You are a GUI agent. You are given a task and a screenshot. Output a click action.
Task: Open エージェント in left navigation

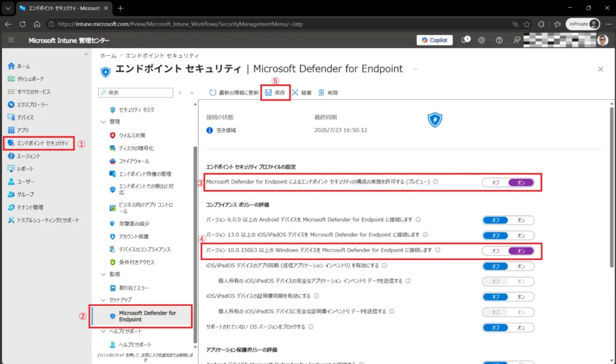(24, 156)
